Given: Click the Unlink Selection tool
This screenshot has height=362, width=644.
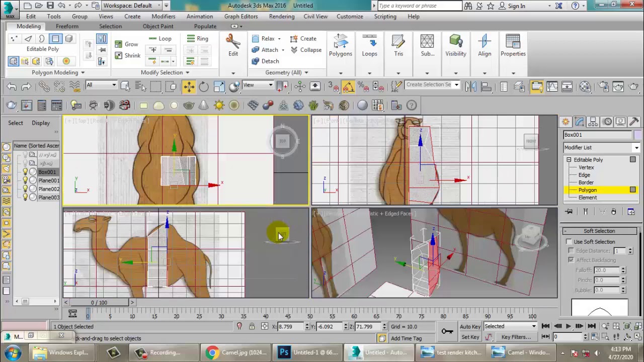Looking at the screenshot, I should tap(59, 86).
